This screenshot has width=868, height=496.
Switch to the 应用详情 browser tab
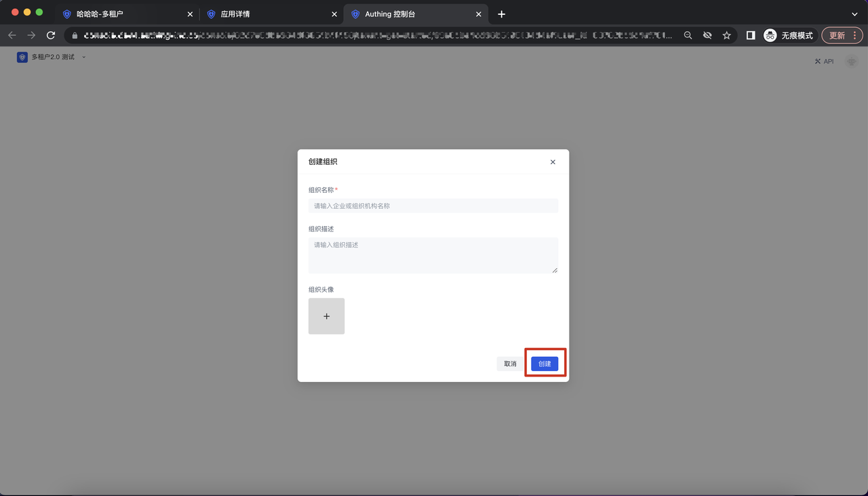click(269, 14)
